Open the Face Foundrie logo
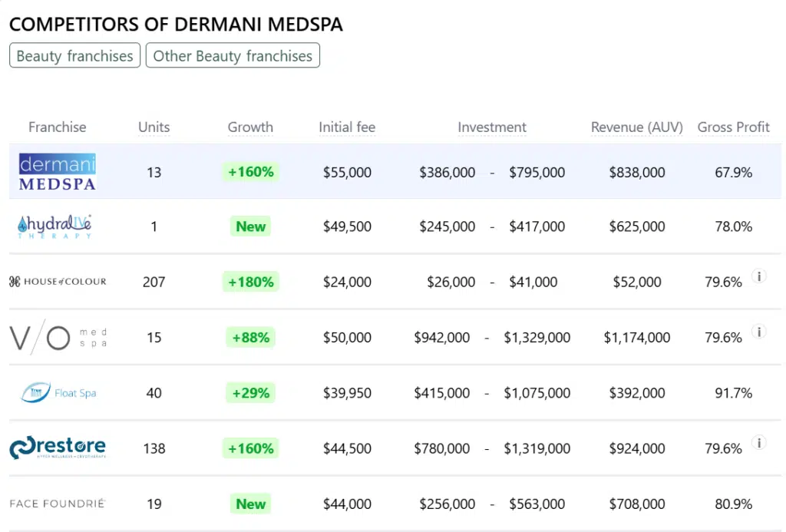The image size is (786, 532). (x=57, y=504)
